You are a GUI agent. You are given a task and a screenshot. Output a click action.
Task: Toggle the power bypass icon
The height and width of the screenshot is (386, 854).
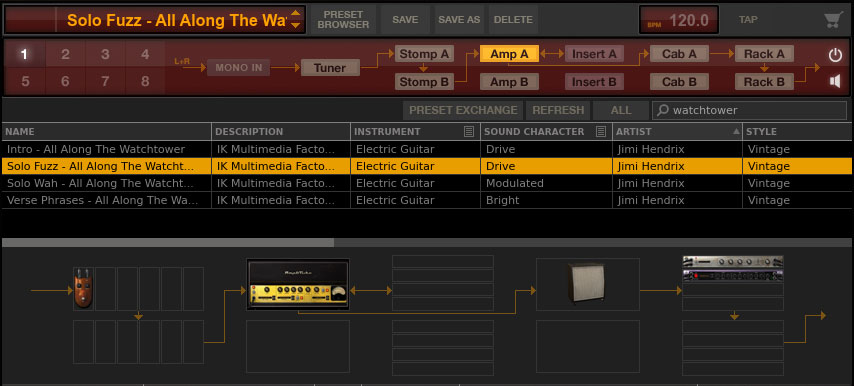pyautogui.click(x=835, y=55)
